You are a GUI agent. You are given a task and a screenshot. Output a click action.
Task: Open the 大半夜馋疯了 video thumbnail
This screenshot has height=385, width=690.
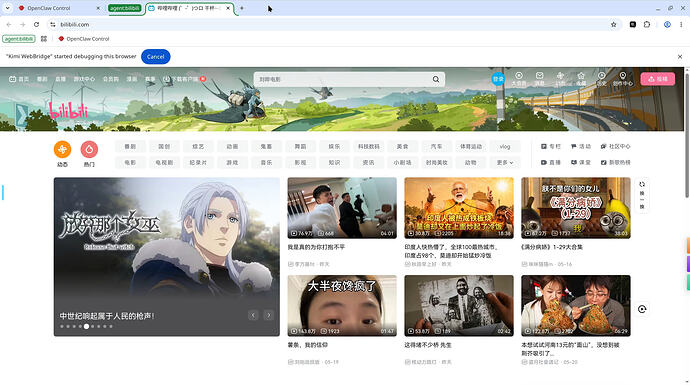tap(342, 306)
